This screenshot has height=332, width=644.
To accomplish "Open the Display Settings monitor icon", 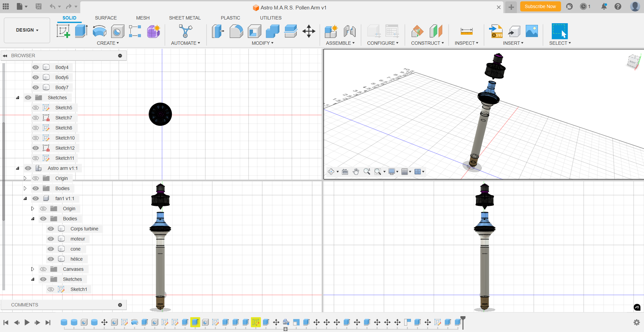I will (392, 172).
